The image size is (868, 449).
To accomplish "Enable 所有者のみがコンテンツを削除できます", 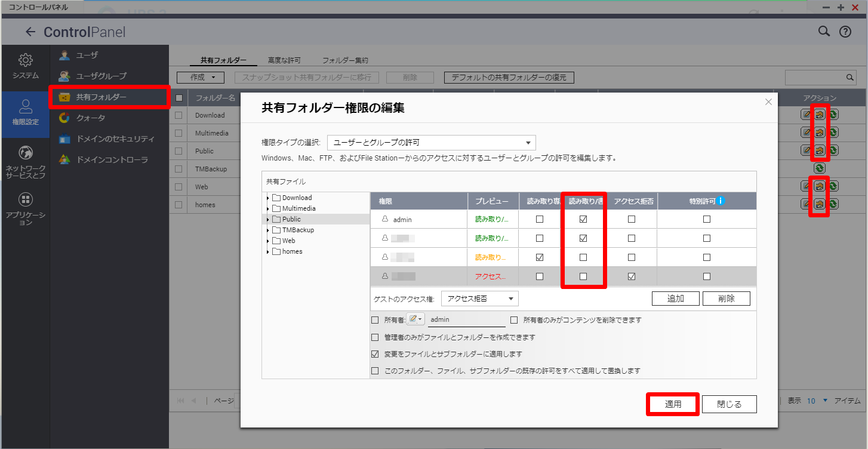I will click(514, 320).
